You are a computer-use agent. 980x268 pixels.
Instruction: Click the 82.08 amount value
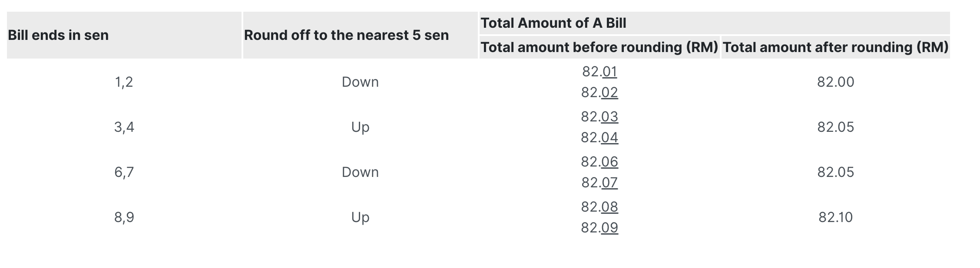[599, 207]
